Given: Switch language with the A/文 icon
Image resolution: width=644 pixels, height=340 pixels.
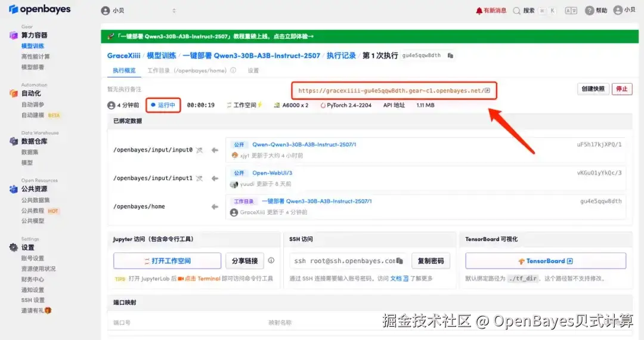Looking at the screenshot, I should (571, 11).
